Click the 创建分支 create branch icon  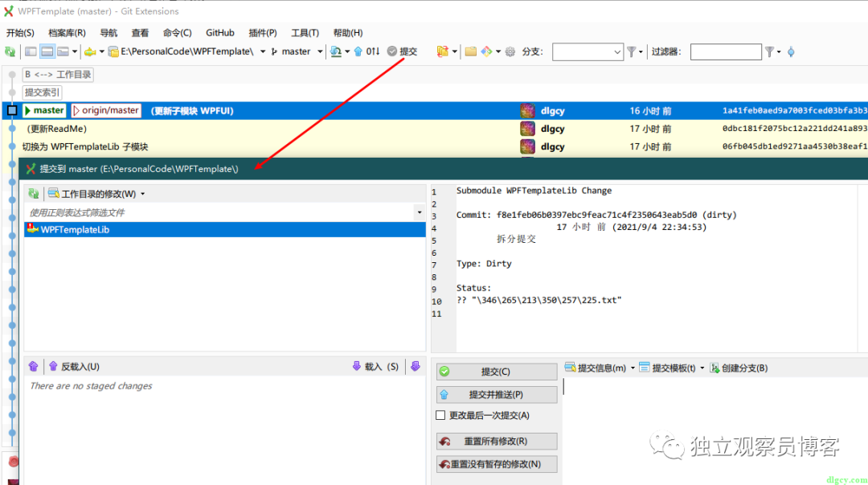[x=714, y=368]
